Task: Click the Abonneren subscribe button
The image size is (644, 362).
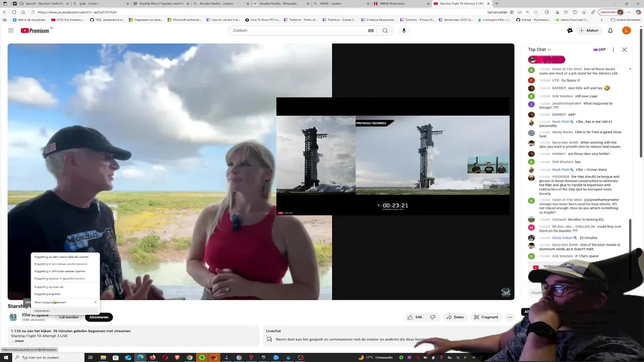Action: click(99, 317)
